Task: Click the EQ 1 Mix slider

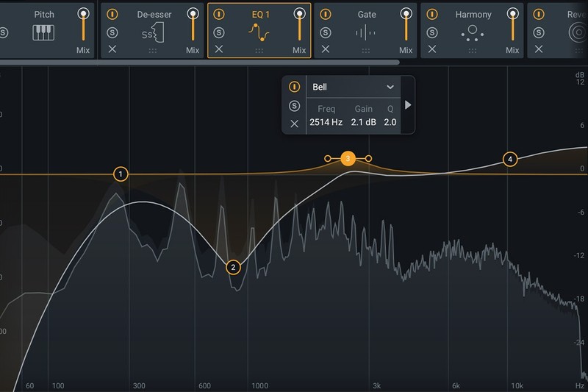Action: pyautogui.click(x=299, y=24)
